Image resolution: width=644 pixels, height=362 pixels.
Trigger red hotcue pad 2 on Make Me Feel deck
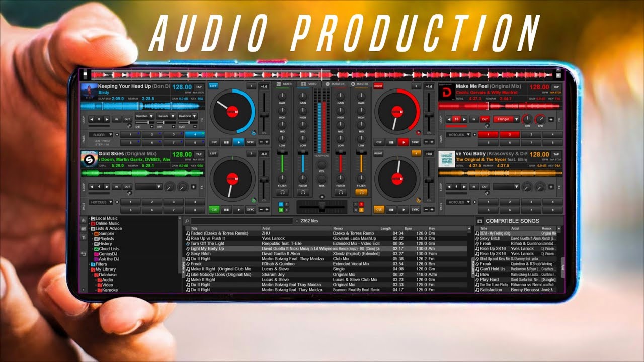tap(510, 135)
